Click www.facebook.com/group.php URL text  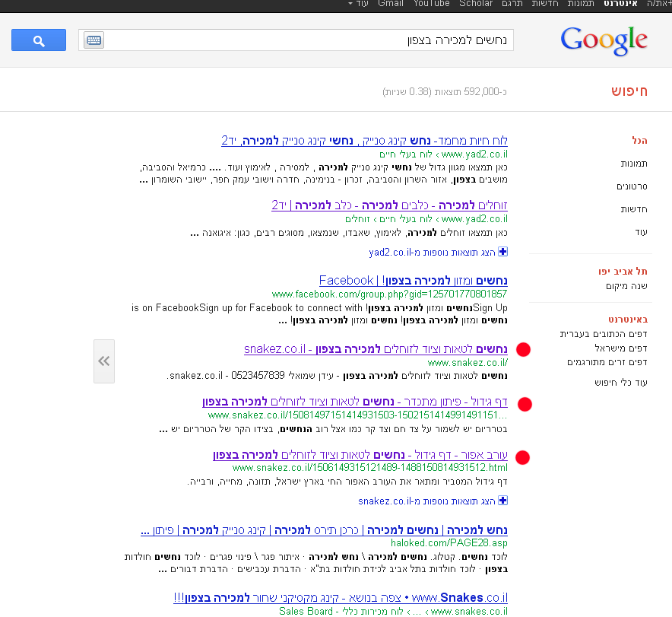pos(389,294)
